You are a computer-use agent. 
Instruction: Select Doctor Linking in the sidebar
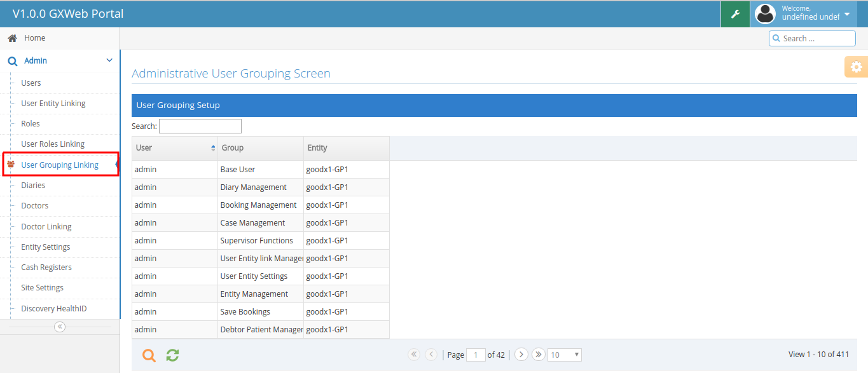[46, 227]
